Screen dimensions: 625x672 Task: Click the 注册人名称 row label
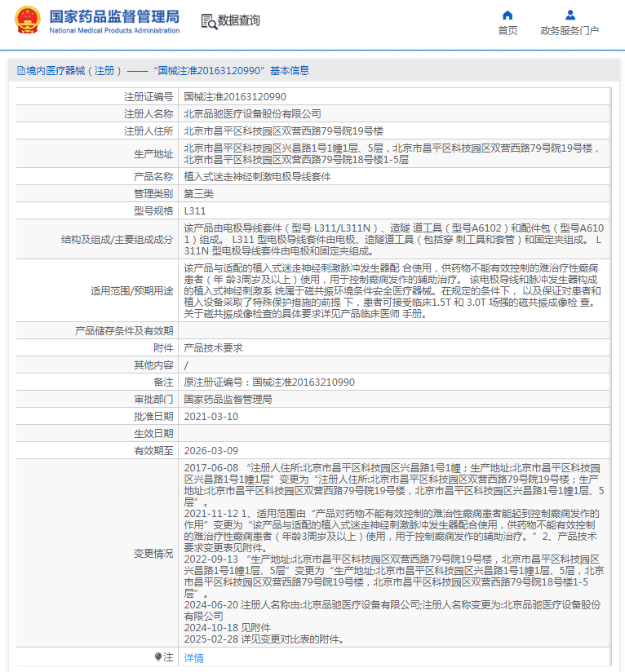pos(148,114)
